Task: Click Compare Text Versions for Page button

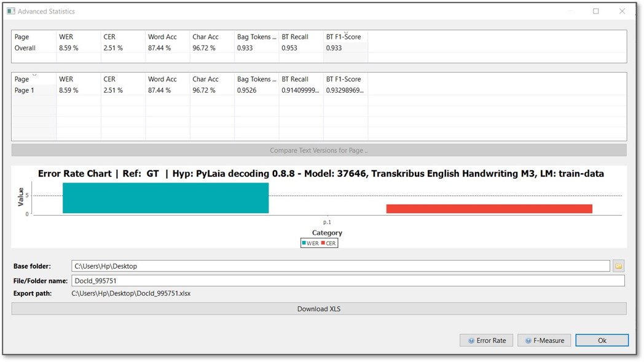Action: click(x=319, y=151)
